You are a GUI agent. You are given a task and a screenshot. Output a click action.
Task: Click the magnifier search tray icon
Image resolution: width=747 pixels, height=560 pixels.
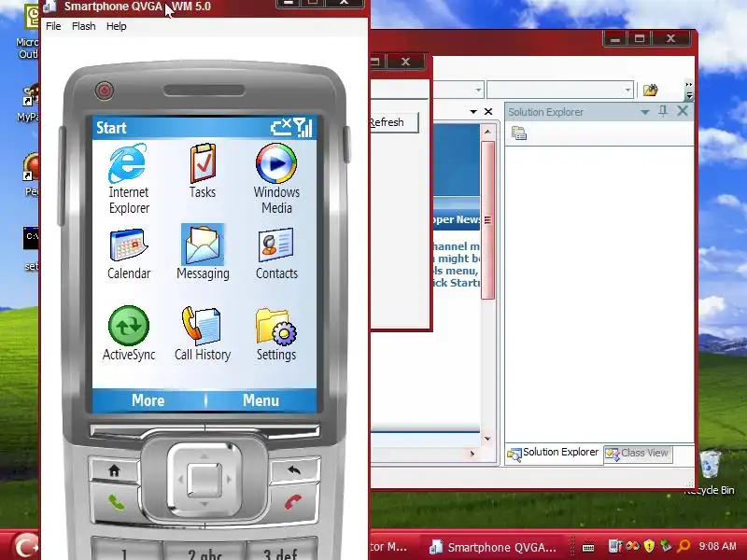[x=684, y=546]
